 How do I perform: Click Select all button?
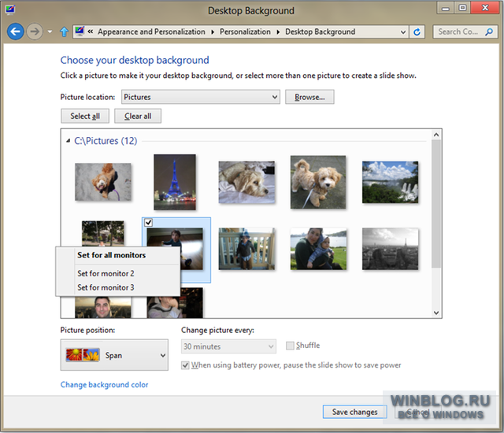85,116
